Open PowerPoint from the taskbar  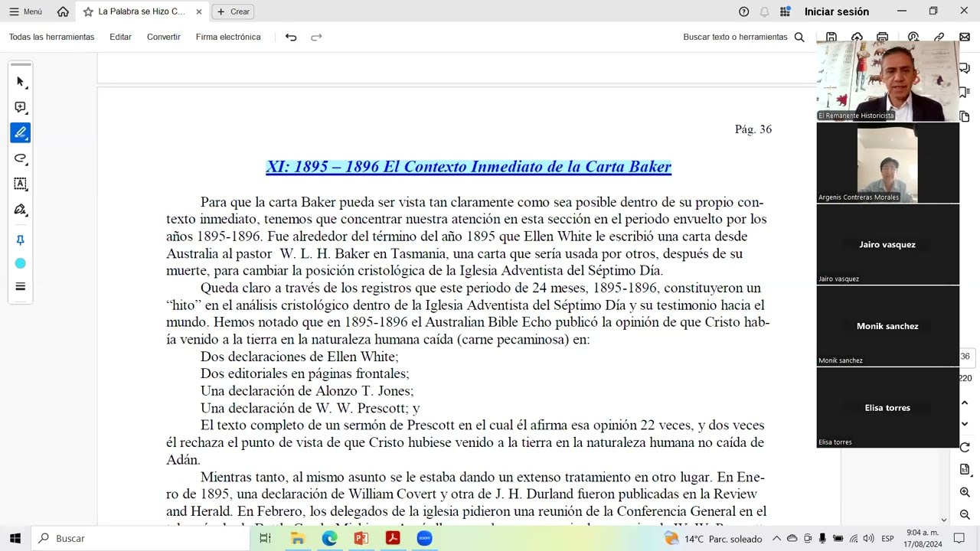tap(361, 538)
